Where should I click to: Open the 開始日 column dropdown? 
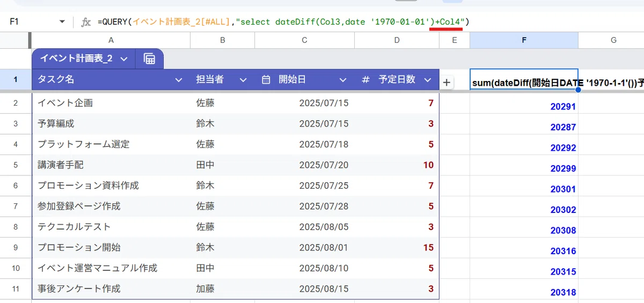(x=343, y=80)
